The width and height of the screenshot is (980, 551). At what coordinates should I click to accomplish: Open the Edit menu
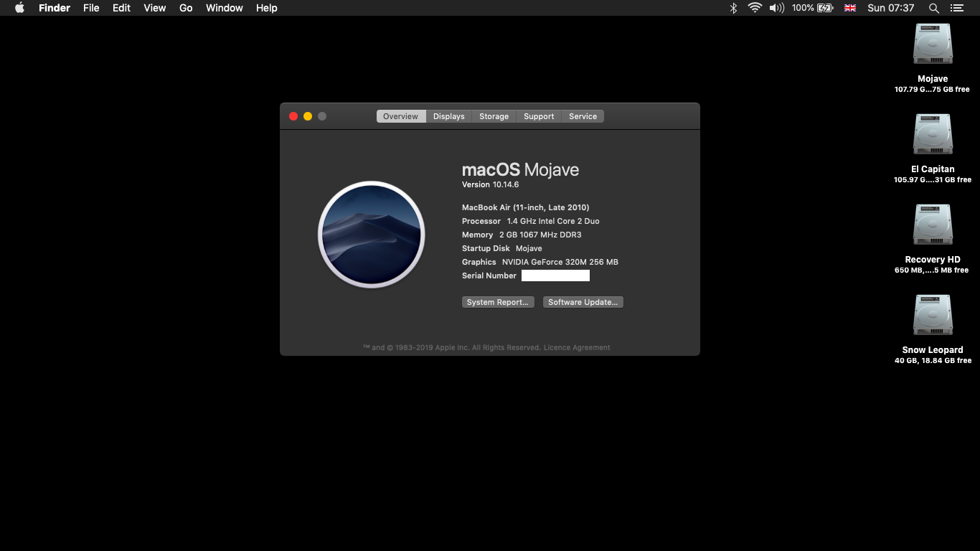coord(121,8)
